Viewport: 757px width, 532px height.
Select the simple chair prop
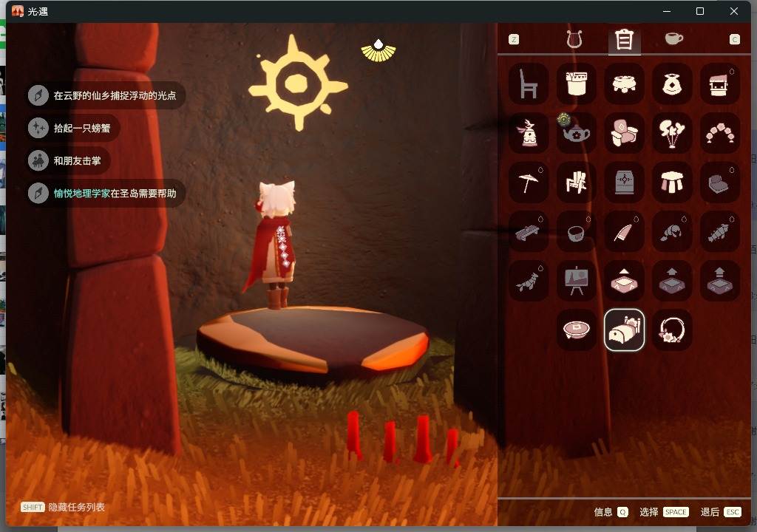point(529,83)
